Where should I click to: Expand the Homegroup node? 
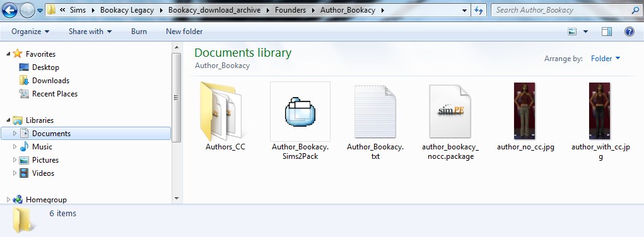[8, 200]
